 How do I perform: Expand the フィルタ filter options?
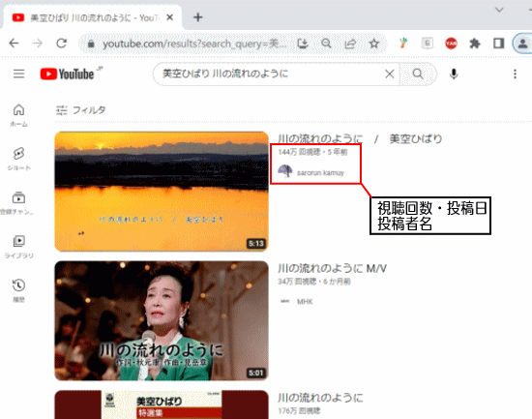pyautogui.click(x=80, y=110)
